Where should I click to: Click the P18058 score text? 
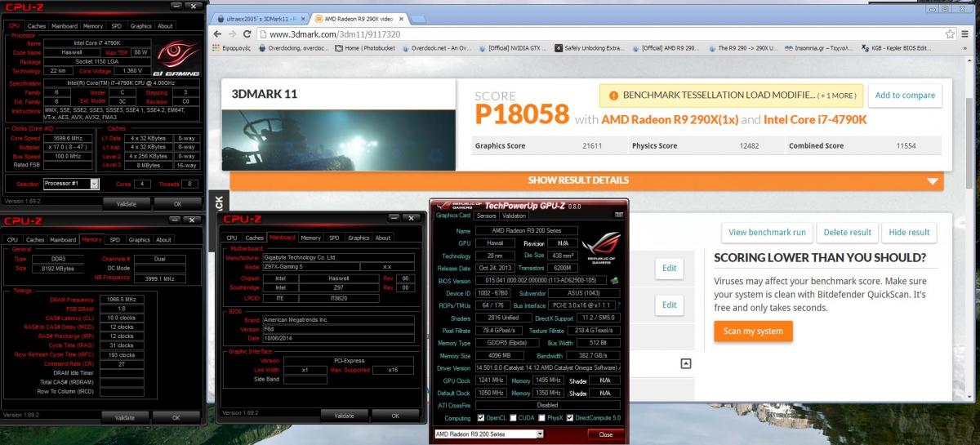click(x=520, y=116)
